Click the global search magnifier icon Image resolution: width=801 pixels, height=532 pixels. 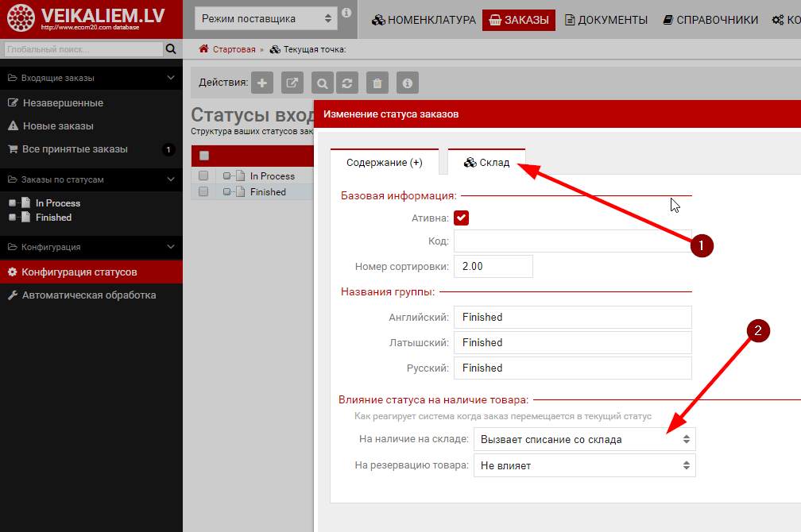[x=171, y=49]
